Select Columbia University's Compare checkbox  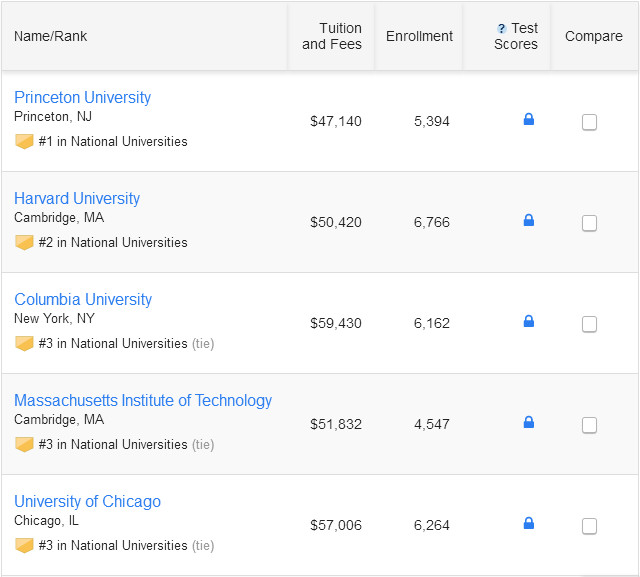pos(589,324)
